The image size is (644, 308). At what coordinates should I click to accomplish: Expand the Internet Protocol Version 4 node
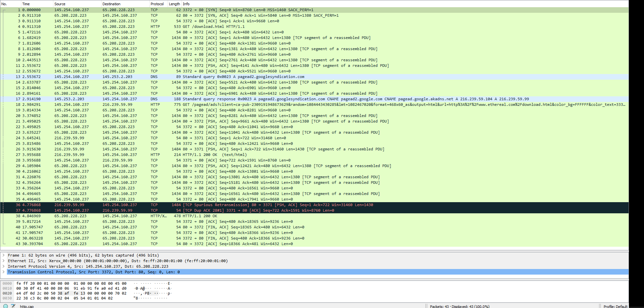(4, 266)
